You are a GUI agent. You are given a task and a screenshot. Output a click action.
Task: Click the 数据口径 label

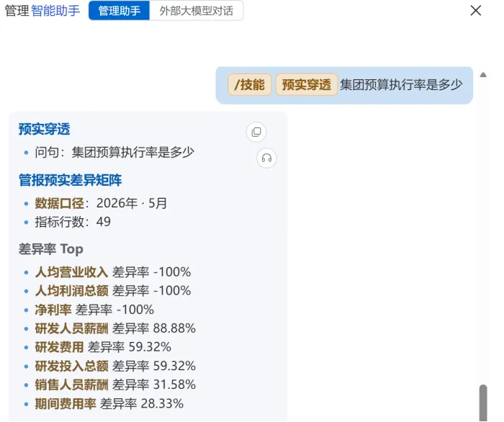[59, 203]
